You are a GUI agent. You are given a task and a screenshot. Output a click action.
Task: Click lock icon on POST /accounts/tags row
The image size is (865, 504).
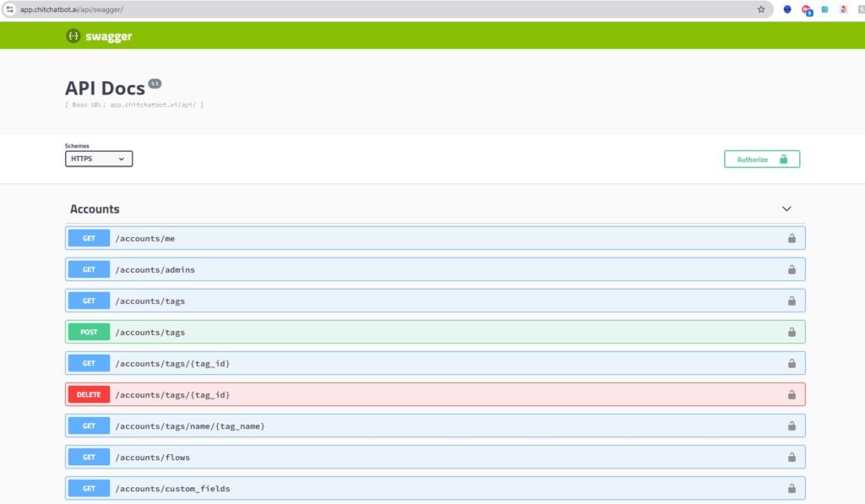pos(792,333)
